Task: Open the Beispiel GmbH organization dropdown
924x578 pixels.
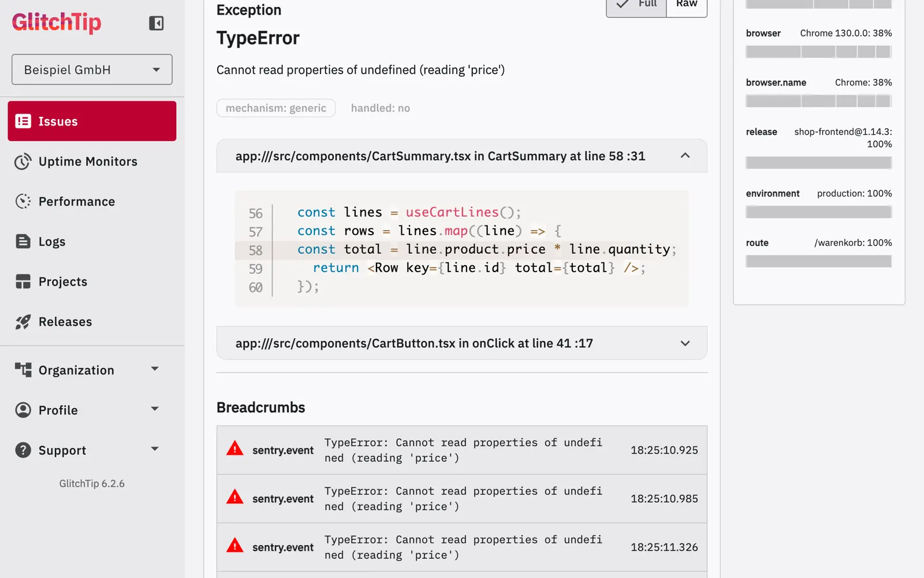Action: point(92,69)
